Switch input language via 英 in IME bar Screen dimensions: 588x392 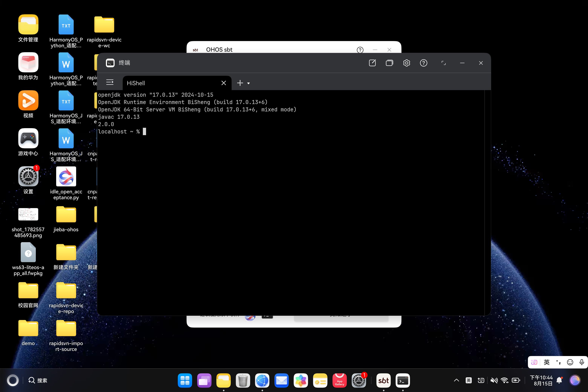pyautogui.click(x=547, y=362)
